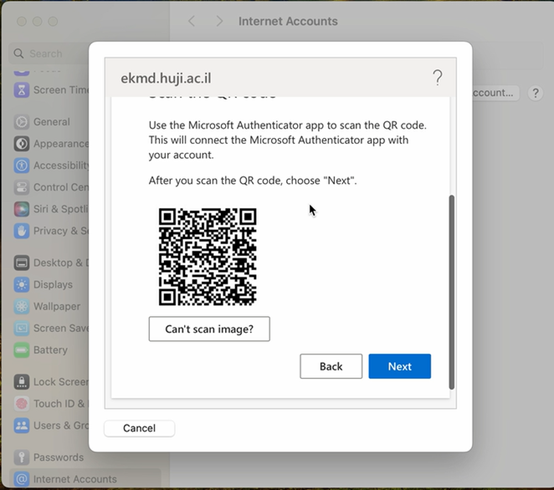Select the General gear icon

pos(22,122)
